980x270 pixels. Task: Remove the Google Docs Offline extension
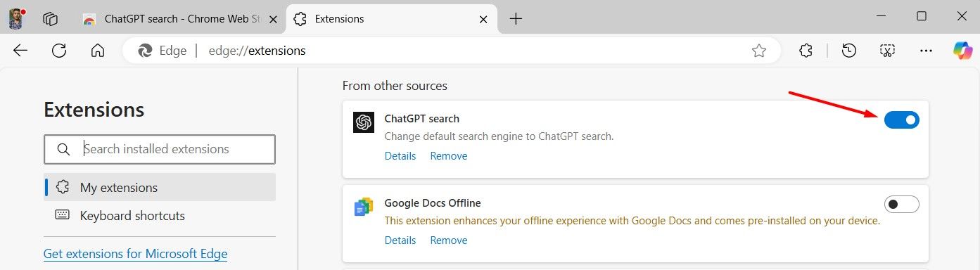pos(449,240)
